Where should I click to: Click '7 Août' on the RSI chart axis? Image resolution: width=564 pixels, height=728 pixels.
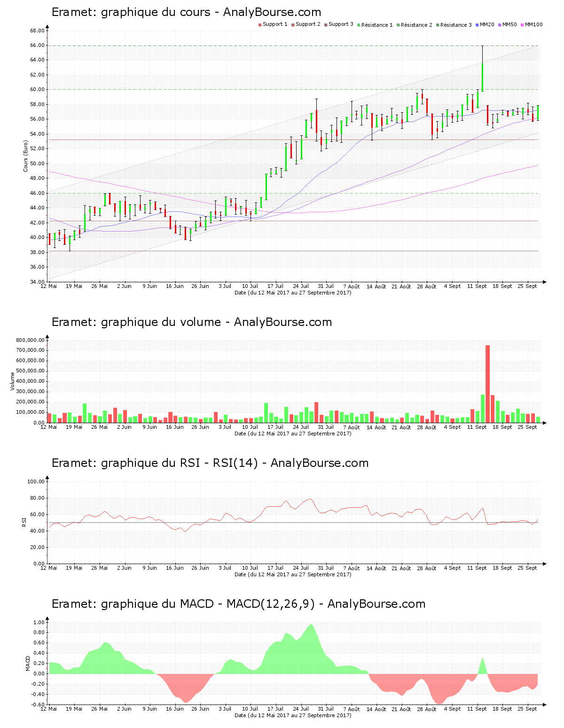tap(351, 568)
